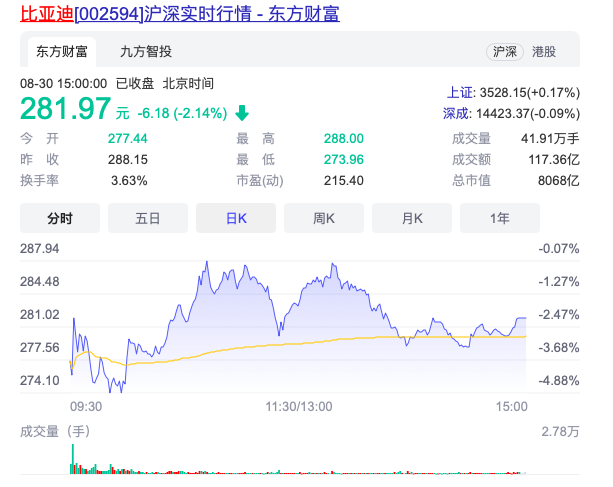Viewport: 613px width, 487px height.
Task: Switch to the 港股 market toggle
Action: [544, 52]
